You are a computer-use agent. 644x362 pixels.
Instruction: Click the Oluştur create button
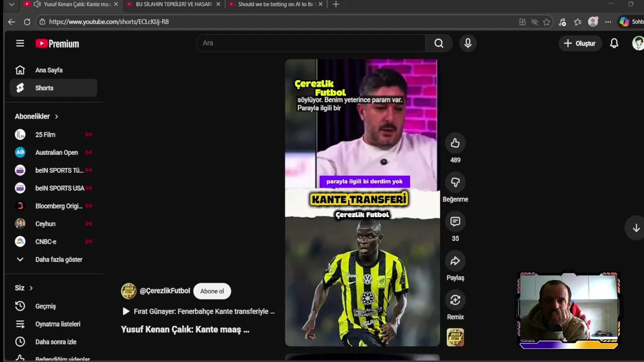coord(580,43)
